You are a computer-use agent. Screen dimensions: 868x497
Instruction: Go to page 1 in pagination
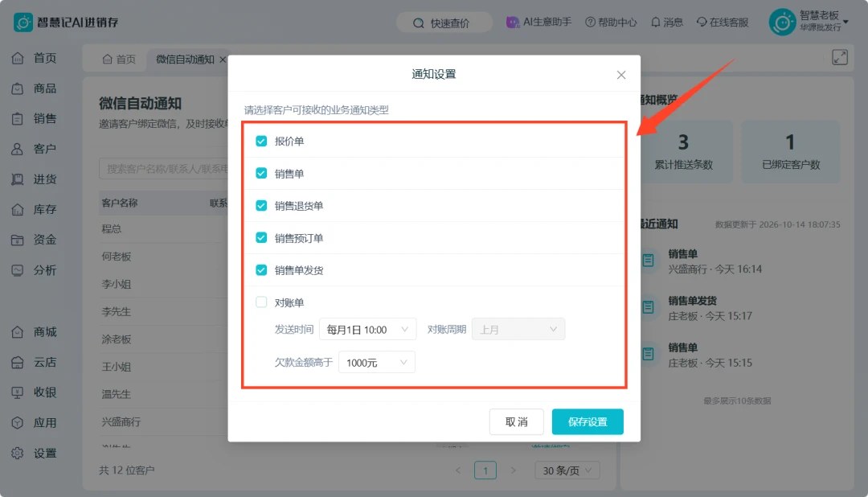485,470
